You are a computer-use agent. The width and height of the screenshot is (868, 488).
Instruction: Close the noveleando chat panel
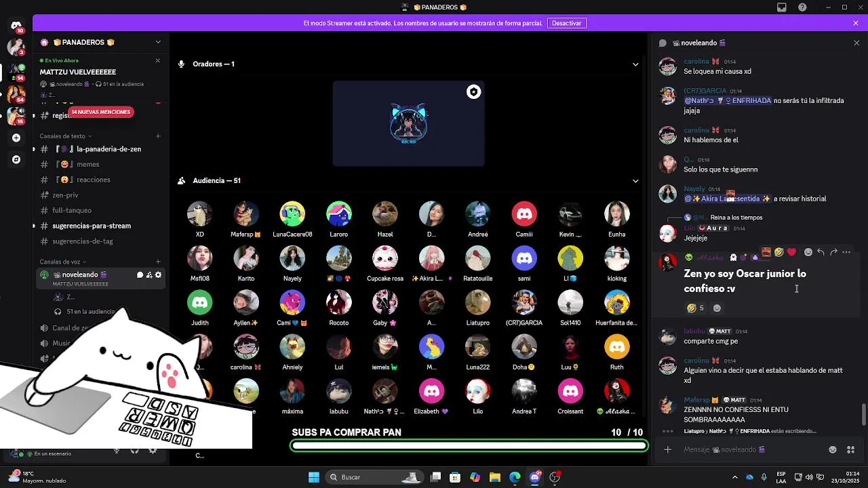click(856, 43)
